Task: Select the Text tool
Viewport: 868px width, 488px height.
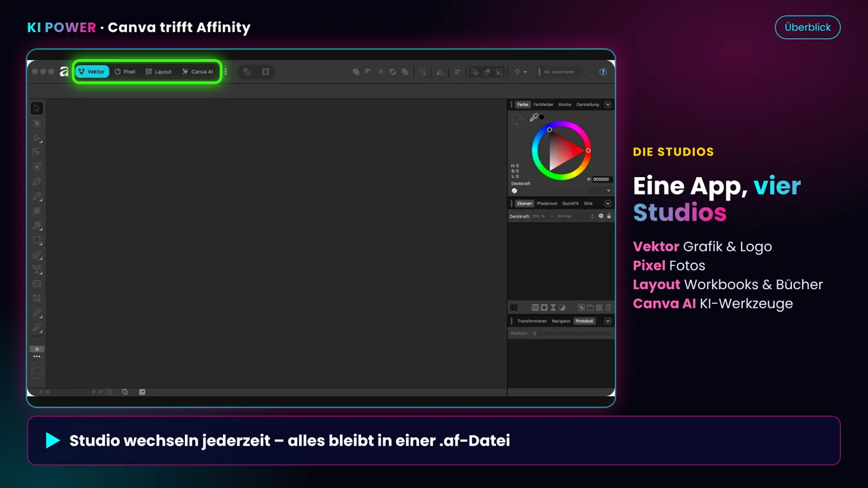Action: 37,269
